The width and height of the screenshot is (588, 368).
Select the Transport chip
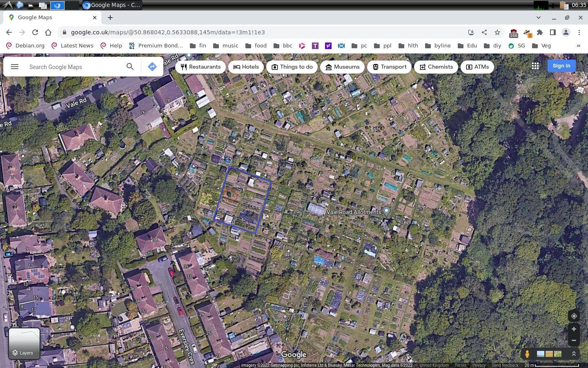(390, 67)
